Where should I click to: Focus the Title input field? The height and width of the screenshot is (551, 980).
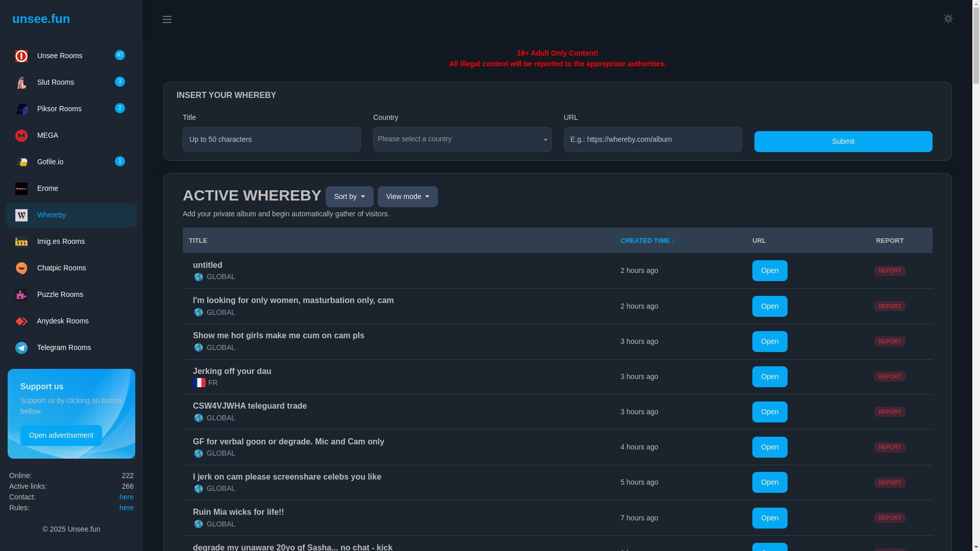(x=272, y=139)
